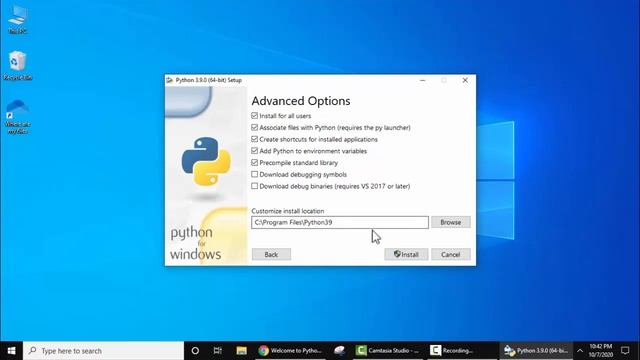Screen dimensions: 640x360
Task: Click the Python setup title bar icon
Action: click(x=170, y=80)
